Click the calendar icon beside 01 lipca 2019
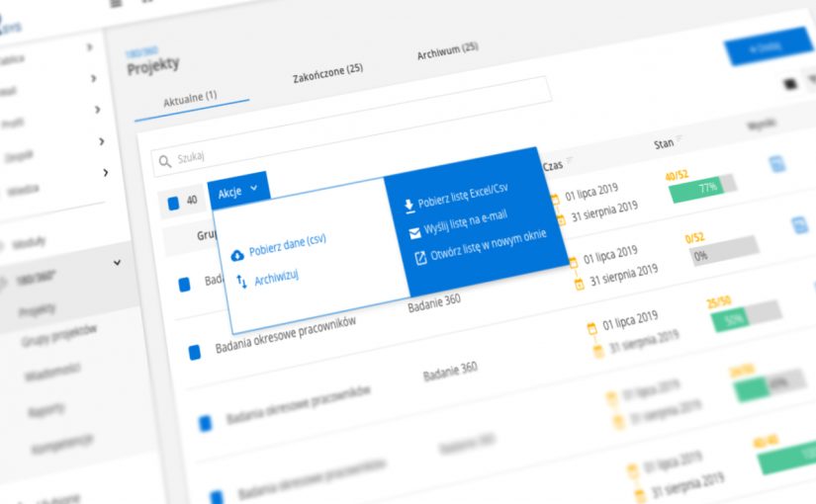 (554, 197)
